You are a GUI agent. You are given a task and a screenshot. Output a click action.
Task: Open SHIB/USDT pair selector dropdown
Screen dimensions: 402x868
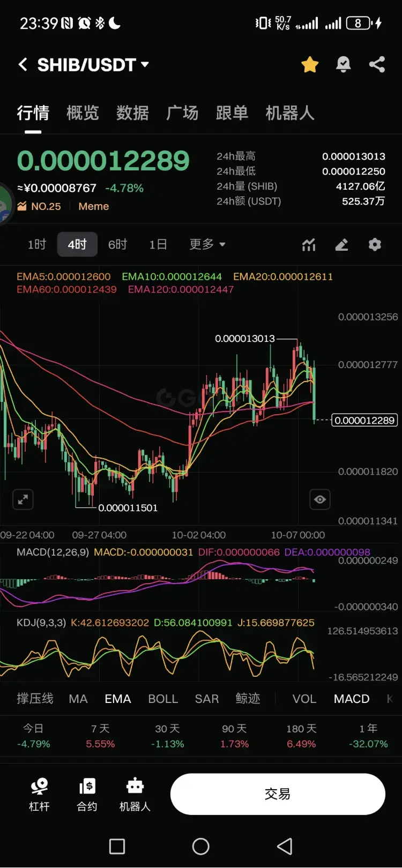[x=93, y=65]
